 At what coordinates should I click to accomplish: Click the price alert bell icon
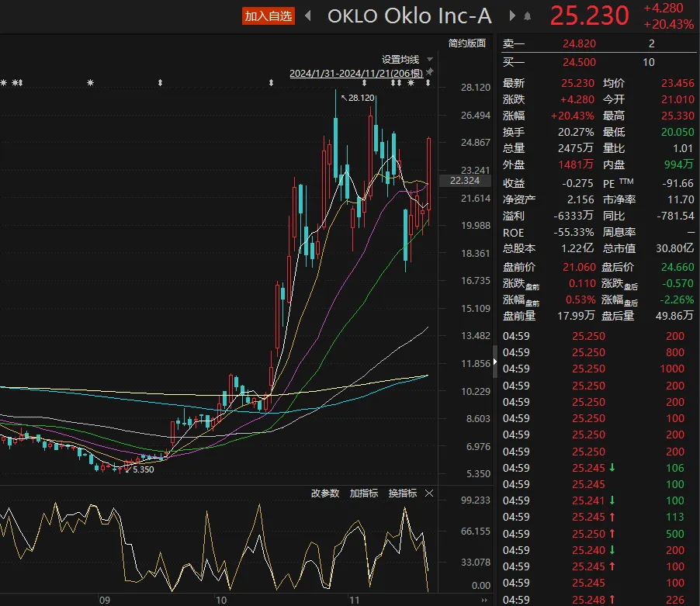(x=527, y=16)
